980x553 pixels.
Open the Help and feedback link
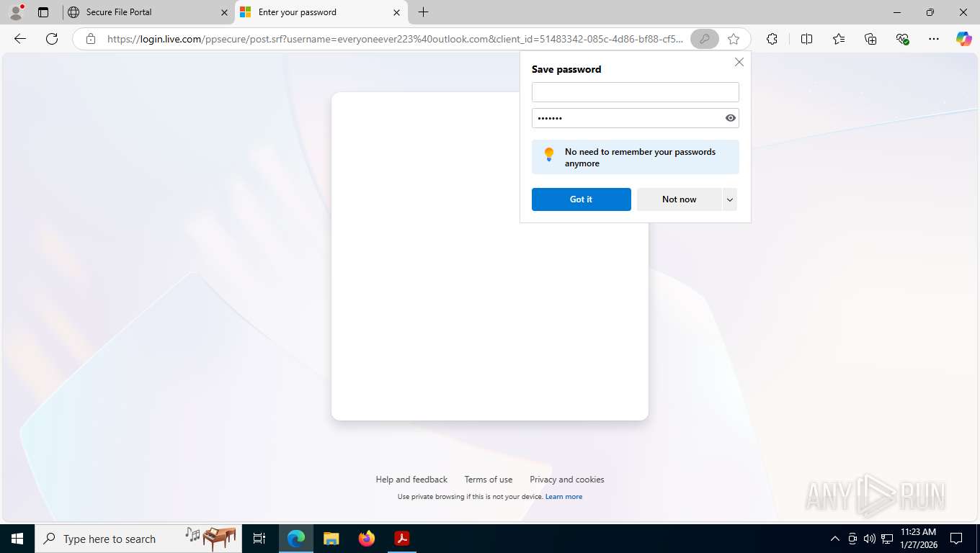pos(411,480)
